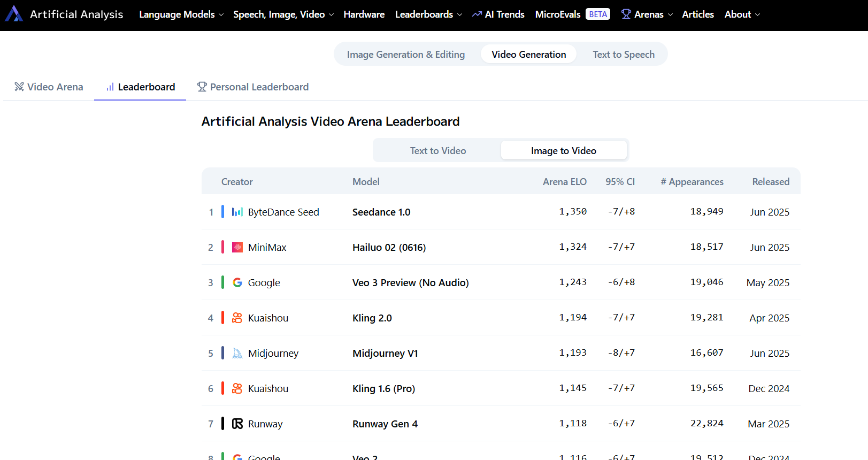Image resolution: width=868 pixels, height=460 pixels.
Task: Switch to Image Generation & Editing
Action: [406, 54]
